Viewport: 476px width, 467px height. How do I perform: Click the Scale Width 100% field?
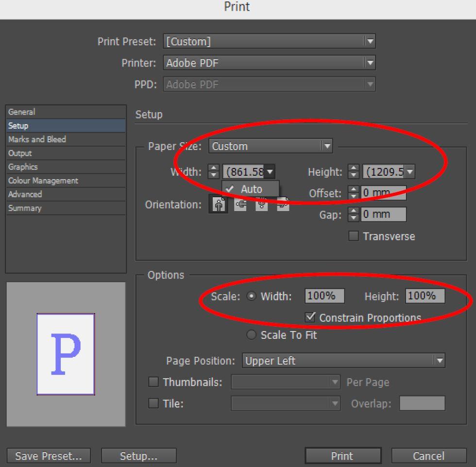(324, 296)
